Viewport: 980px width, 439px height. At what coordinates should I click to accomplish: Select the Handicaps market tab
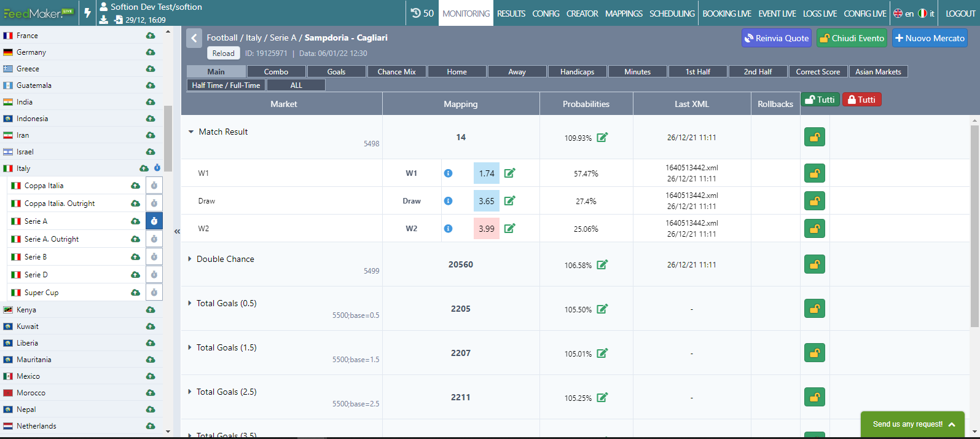[577, 72]
